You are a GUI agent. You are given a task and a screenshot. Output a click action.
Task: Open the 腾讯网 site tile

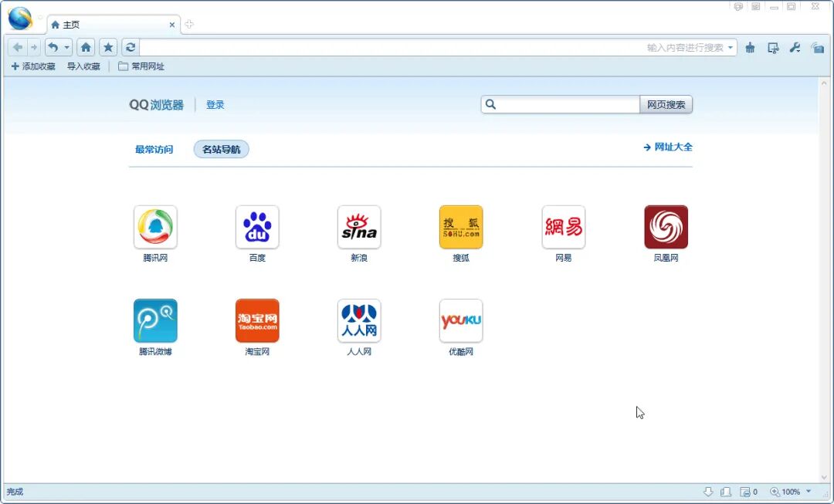coord(155,227)
